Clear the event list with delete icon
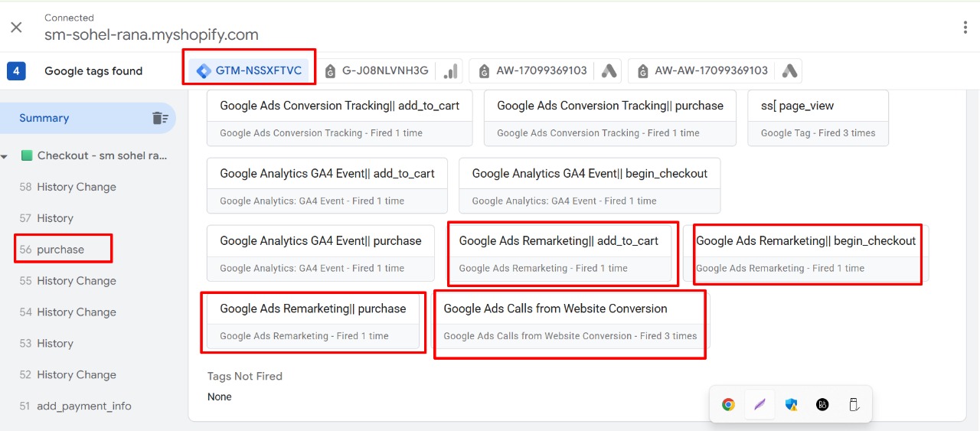The height and width of the screenshot is (431, 980). (x=159, y=118)
